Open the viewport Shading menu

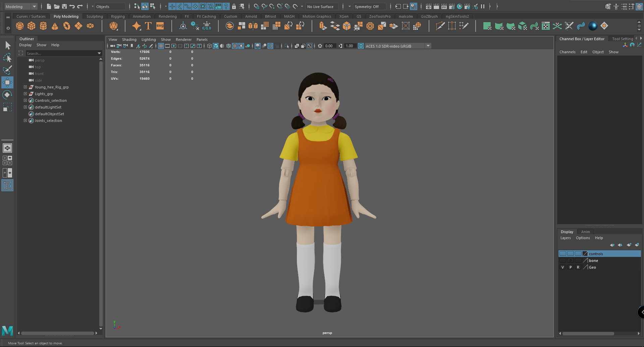tap(129, 40)
